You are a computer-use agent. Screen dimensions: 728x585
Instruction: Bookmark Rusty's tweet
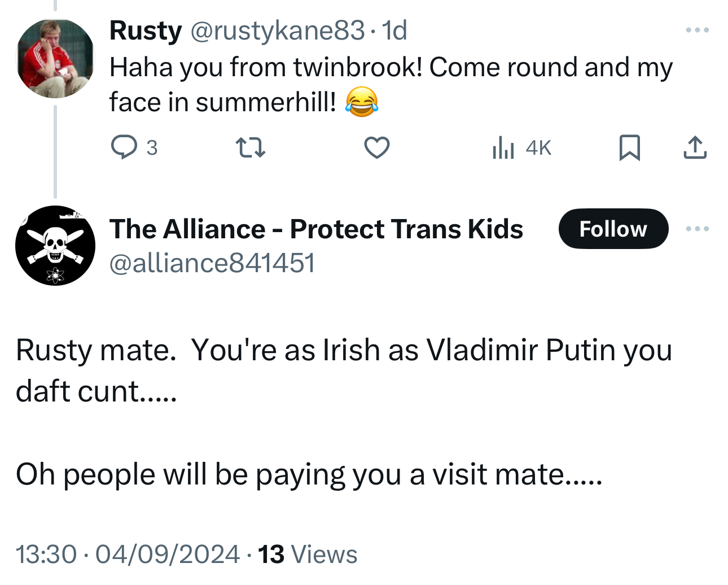coord(629,147)
